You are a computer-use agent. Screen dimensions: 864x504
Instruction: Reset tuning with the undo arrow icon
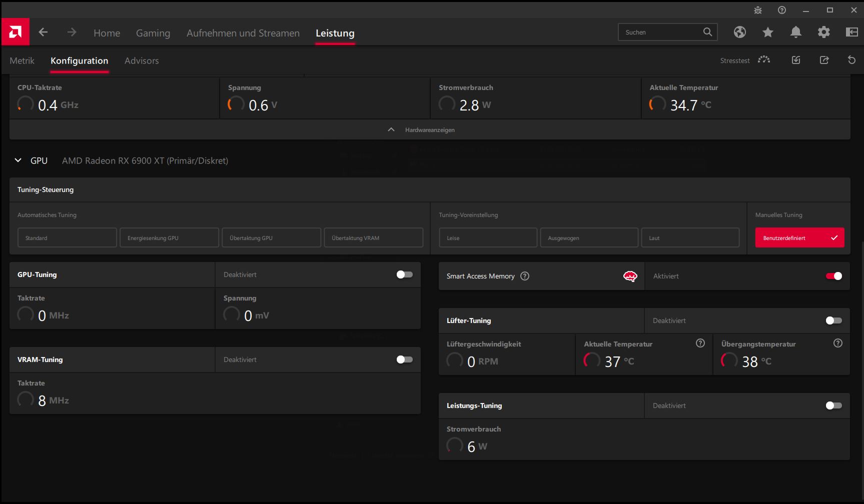[x=851, y=60]
